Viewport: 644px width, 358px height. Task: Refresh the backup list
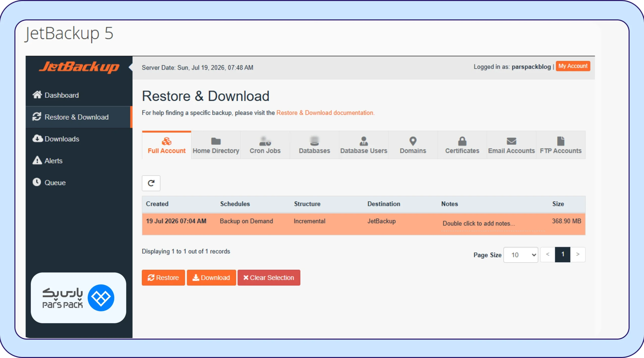coord(151,183)
